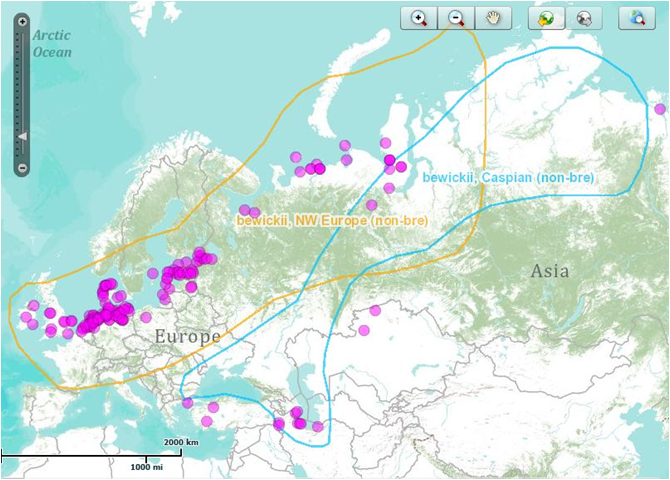
Task: Zoom to full extent globe icon
Action: 637,18
